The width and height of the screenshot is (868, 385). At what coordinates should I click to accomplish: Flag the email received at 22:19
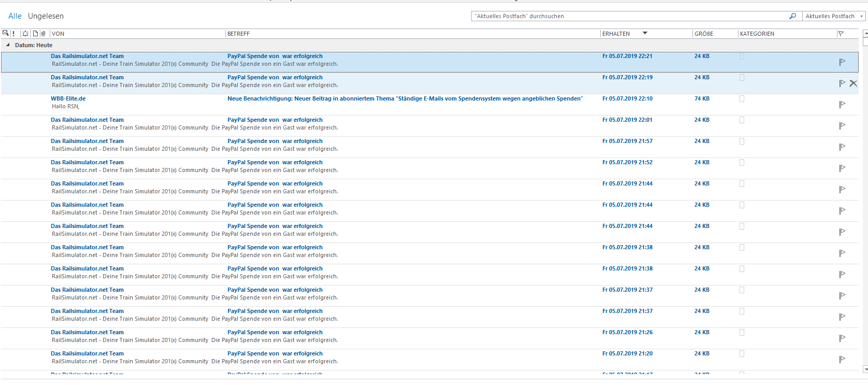[x=842, y=83]
